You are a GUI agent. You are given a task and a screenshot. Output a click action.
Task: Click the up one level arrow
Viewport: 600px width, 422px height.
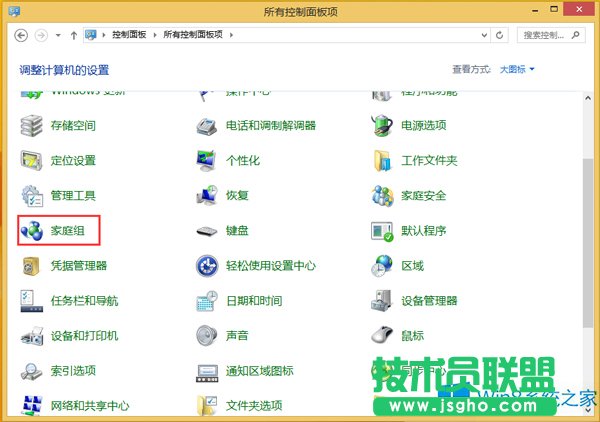pos(73,35)
